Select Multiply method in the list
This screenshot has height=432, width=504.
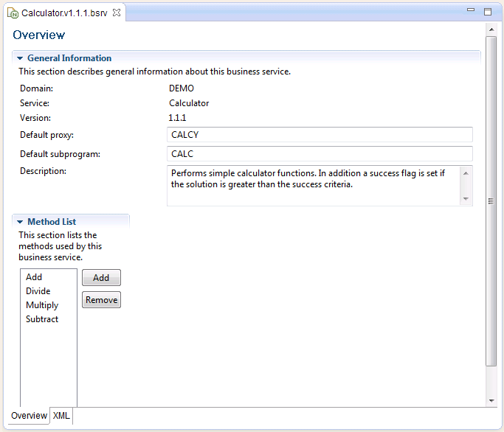coord(42,305)
